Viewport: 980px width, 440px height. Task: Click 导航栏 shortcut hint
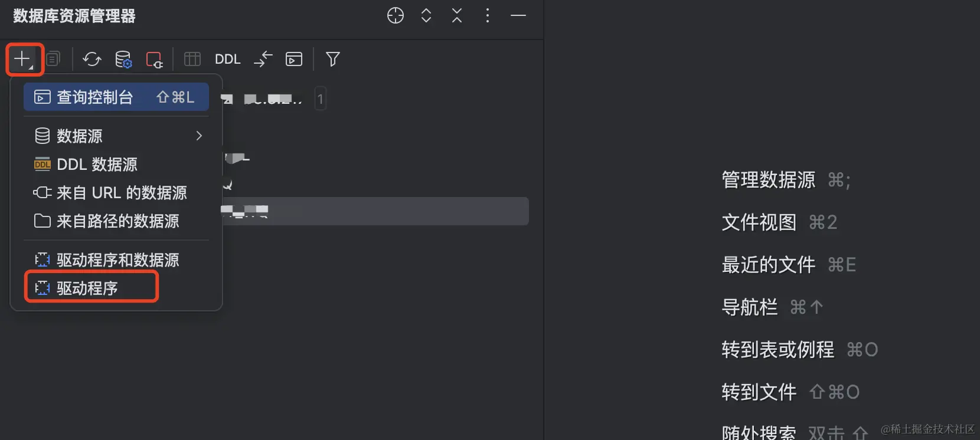pyautogui.click(x=772, y=307)
